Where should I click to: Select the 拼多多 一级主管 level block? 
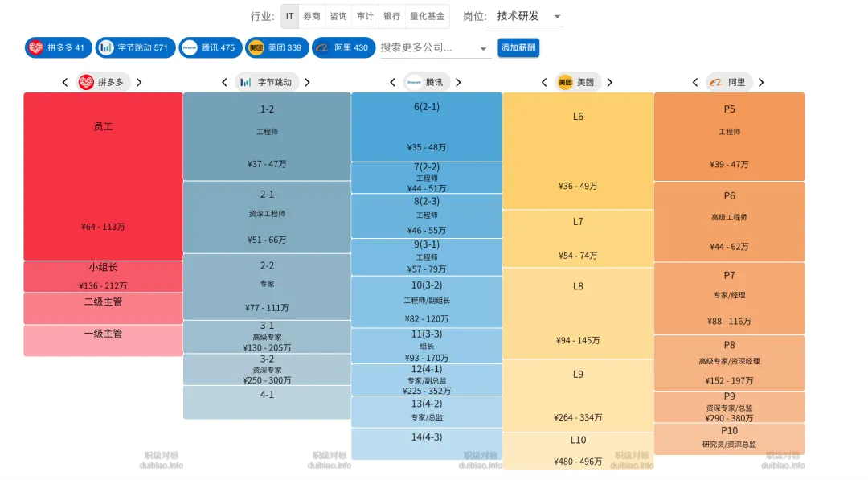click(x=103, y=340)
